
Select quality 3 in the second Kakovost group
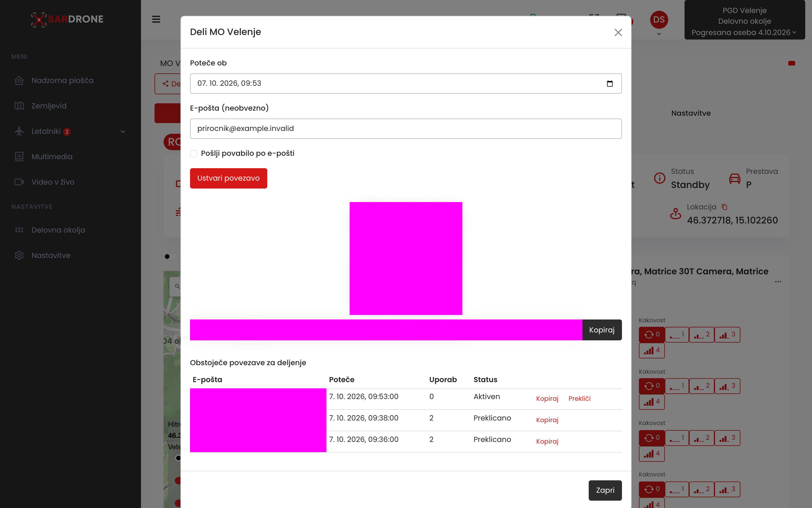(x=727, y=386)
